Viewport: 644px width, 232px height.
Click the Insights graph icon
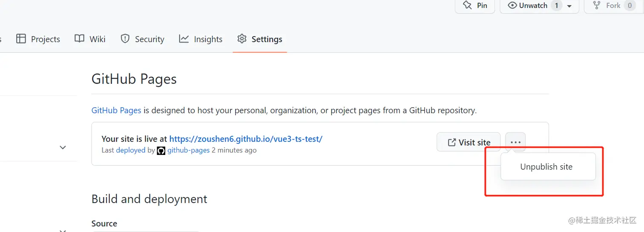coord(184,39)
